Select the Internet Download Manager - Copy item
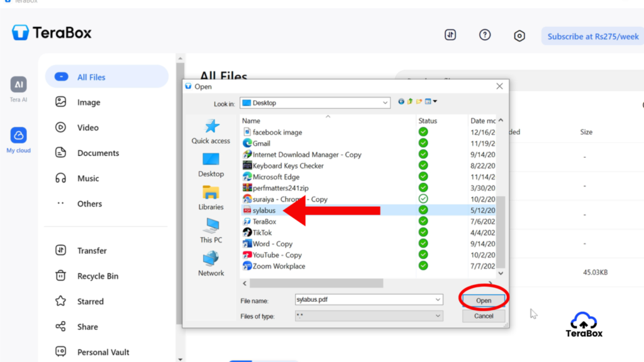The width and height of the screenshot is (644, 362). click(302, 155)
